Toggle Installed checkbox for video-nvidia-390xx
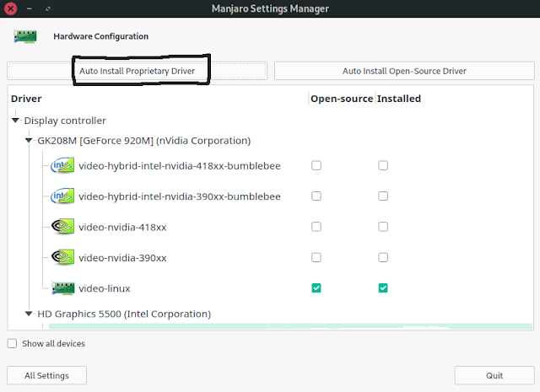Image resolution: width=540 pixels, height=392 pixels. pyautogui.click(x=383, y=257)
